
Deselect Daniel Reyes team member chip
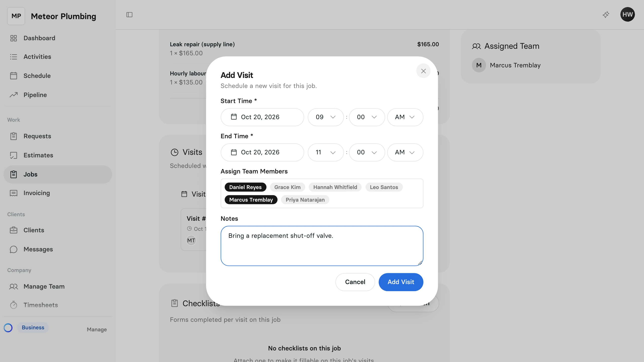pos(245,187)
